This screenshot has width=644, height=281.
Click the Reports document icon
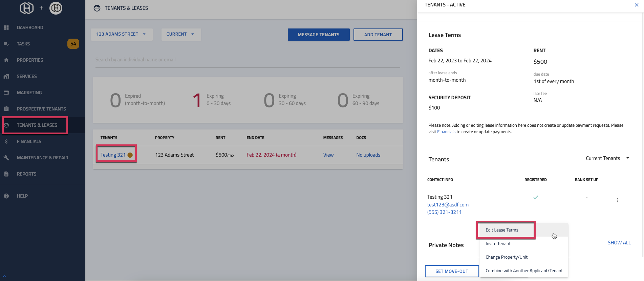(6, 174)
